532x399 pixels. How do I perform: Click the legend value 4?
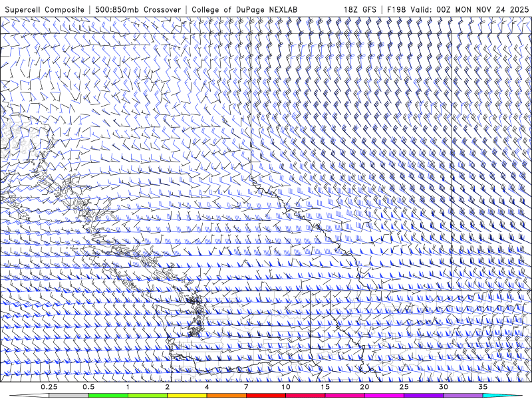[207, 387]
